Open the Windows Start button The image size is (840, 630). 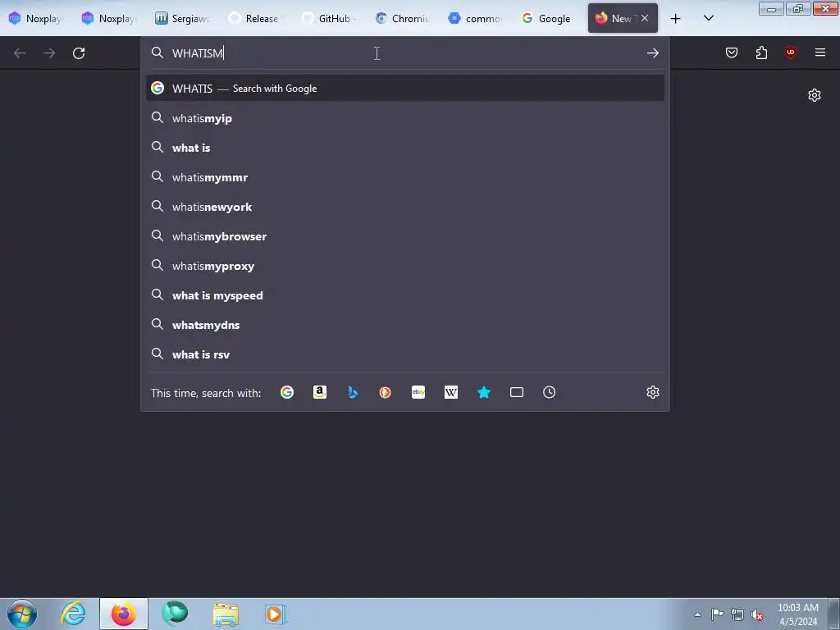point(22,614)
